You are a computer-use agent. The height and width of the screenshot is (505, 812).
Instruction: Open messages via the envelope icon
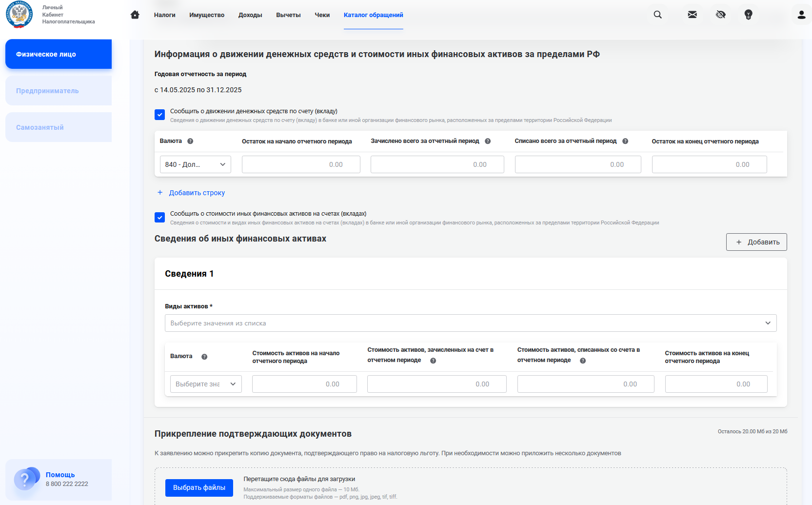692,15
